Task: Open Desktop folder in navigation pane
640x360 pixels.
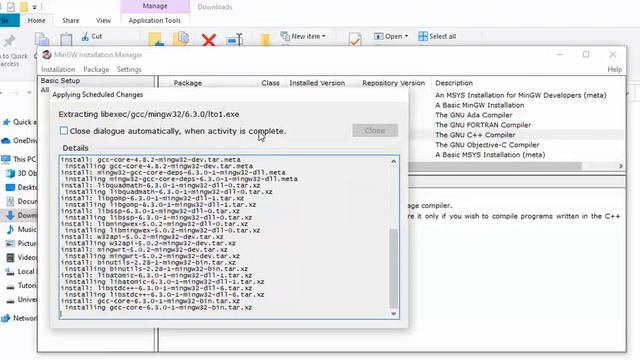Action: (22, 187)
